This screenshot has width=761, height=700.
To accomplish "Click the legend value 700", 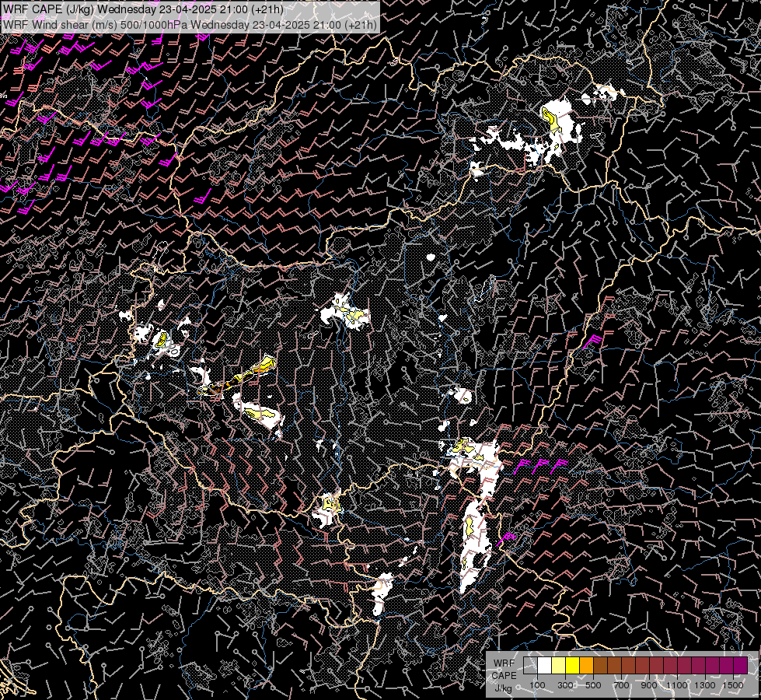I will 621,685.
